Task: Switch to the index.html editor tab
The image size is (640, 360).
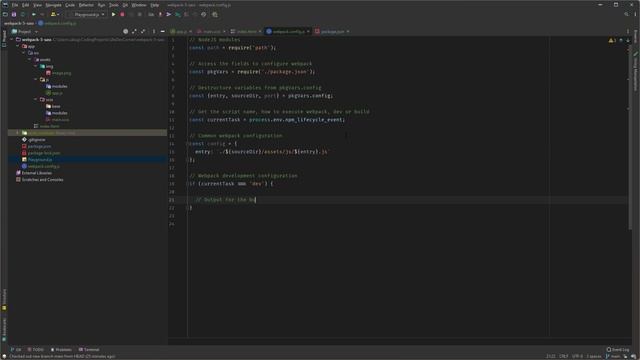Action: (246, 31)
